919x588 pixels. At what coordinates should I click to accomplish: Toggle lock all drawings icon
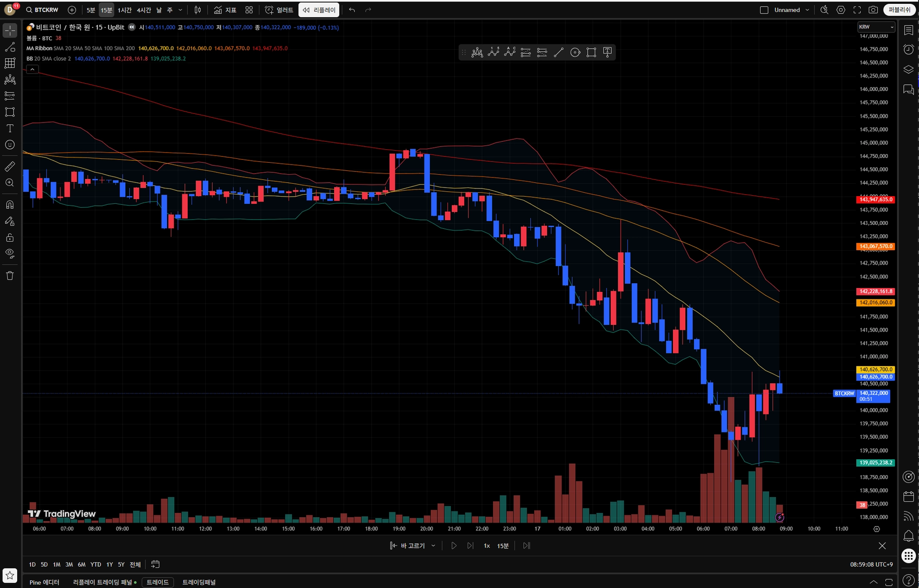point(10,237)
